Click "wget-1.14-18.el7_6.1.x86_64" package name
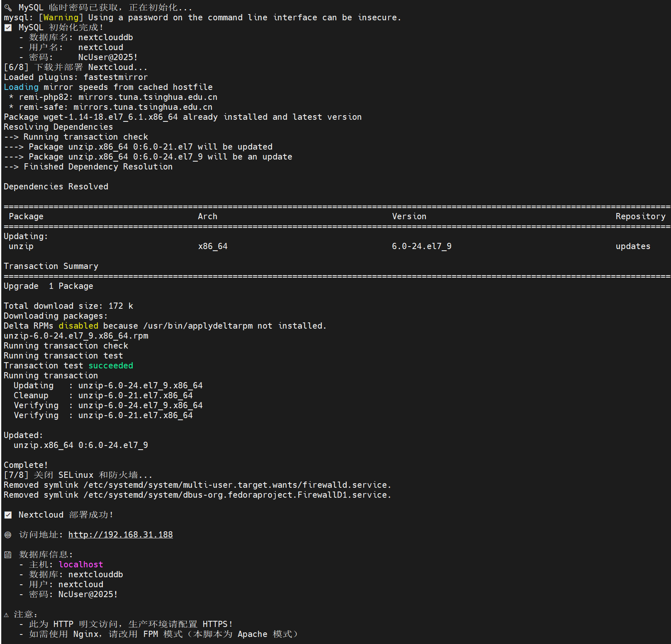 point(111,117)
